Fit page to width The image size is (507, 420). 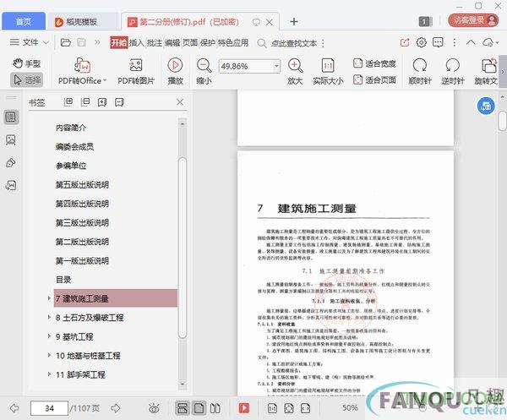coord(374,63)
